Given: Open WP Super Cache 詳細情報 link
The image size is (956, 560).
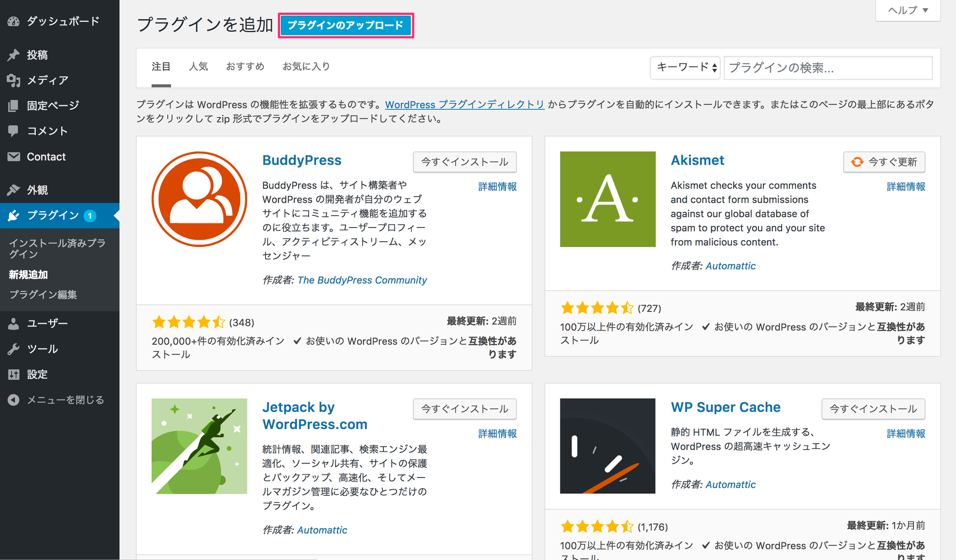Looking at the screenshot, I should [906, 433].
